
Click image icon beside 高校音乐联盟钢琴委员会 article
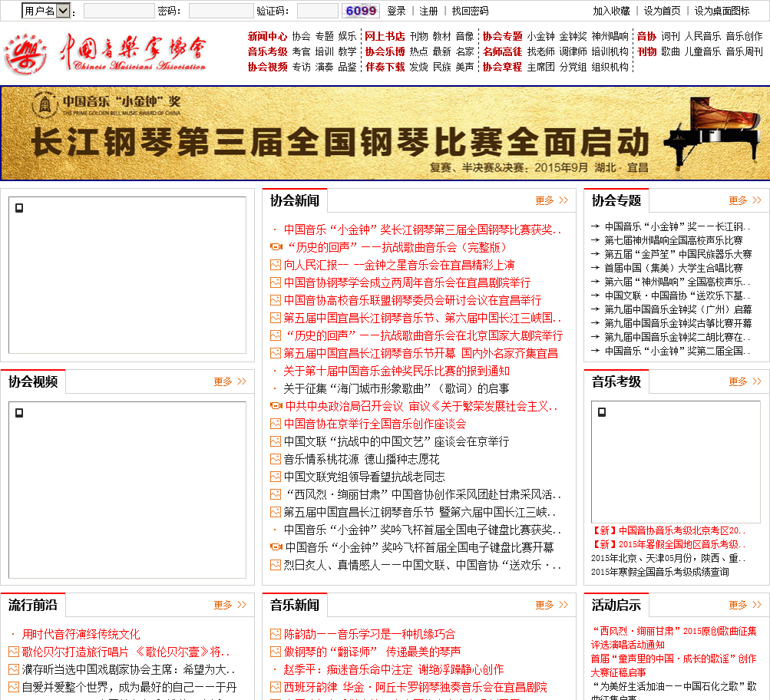click(x=276, y=300)
